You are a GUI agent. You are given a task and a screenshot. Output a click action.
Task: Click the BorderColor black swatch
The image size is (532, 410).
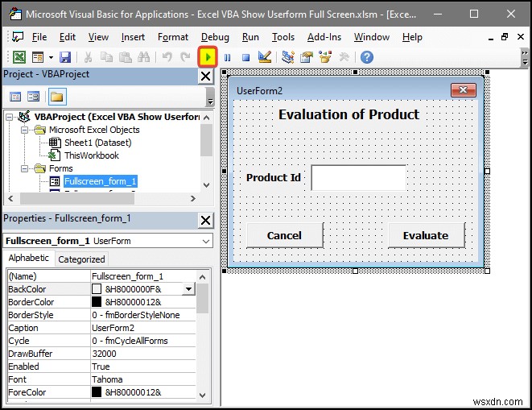(97, 302)
